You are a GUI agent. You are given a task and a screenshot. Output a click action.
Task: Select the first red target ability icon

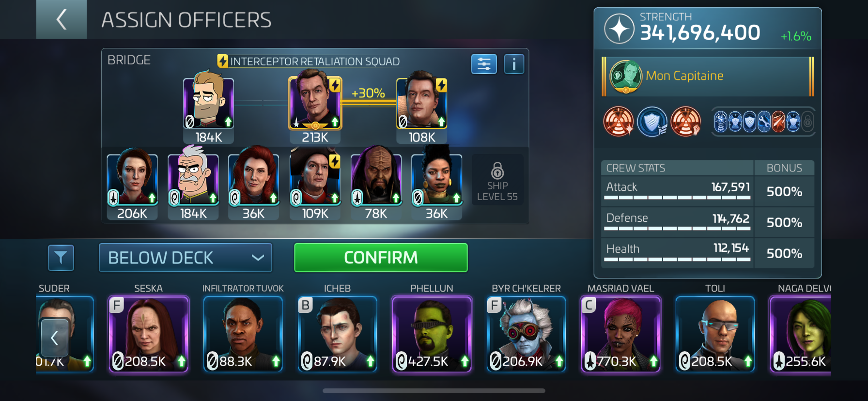618,122
